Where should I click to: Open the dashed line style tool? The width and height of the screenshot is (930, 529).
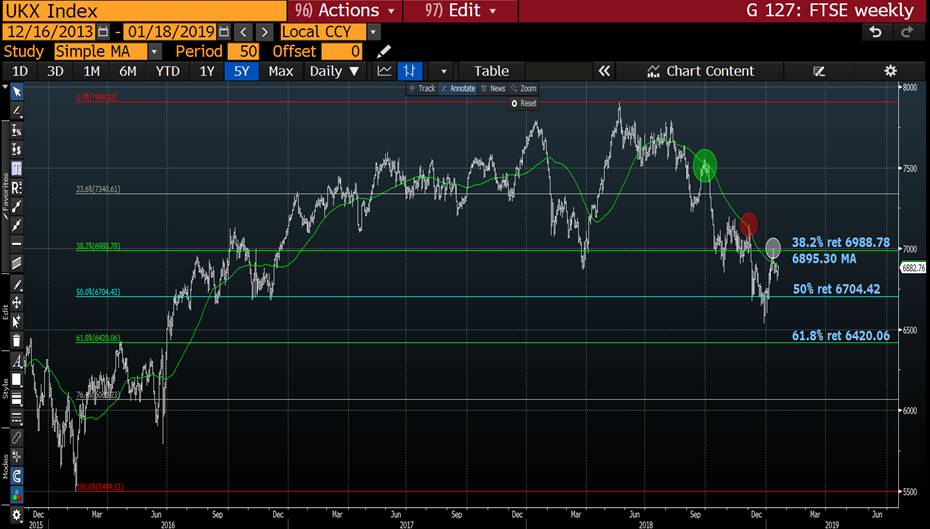[17, 418]
